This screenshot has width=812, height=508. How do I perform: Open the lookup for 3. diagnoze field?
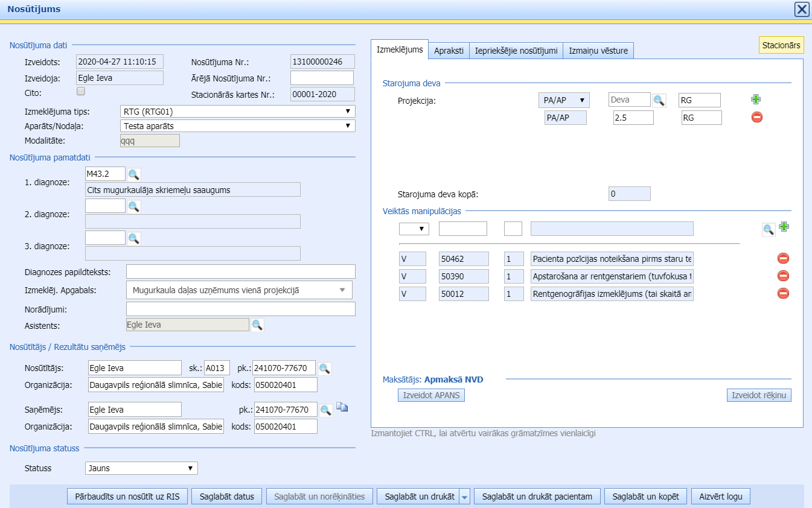click(133, 238)
